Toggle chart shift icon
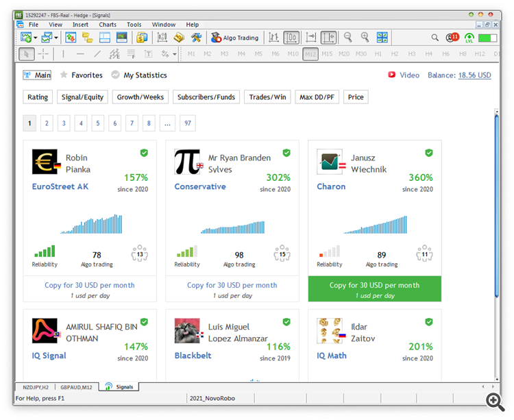514x420 pixels. point(328,38)
